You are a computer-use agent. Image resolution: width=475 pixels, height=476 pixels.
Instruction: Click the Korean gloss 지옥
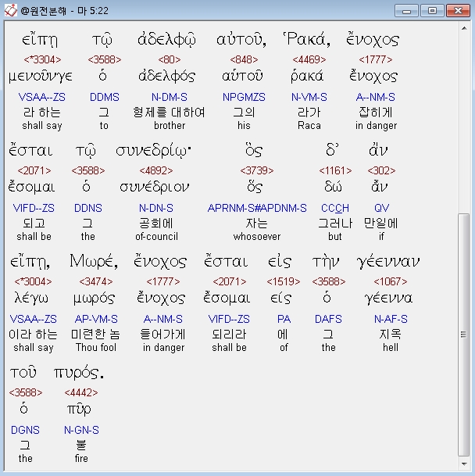pyautogui.click(x=391, y=335)
